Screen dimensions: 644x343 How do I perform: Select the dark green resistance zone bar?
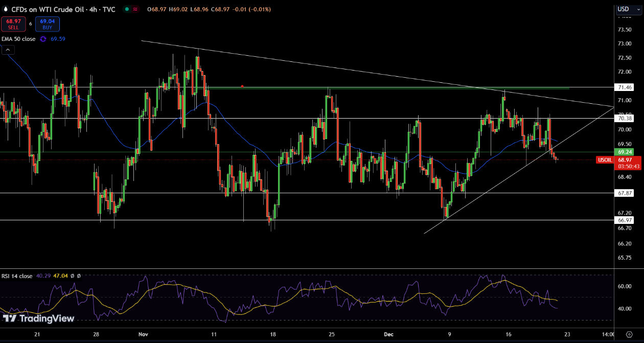pos(388,88)
